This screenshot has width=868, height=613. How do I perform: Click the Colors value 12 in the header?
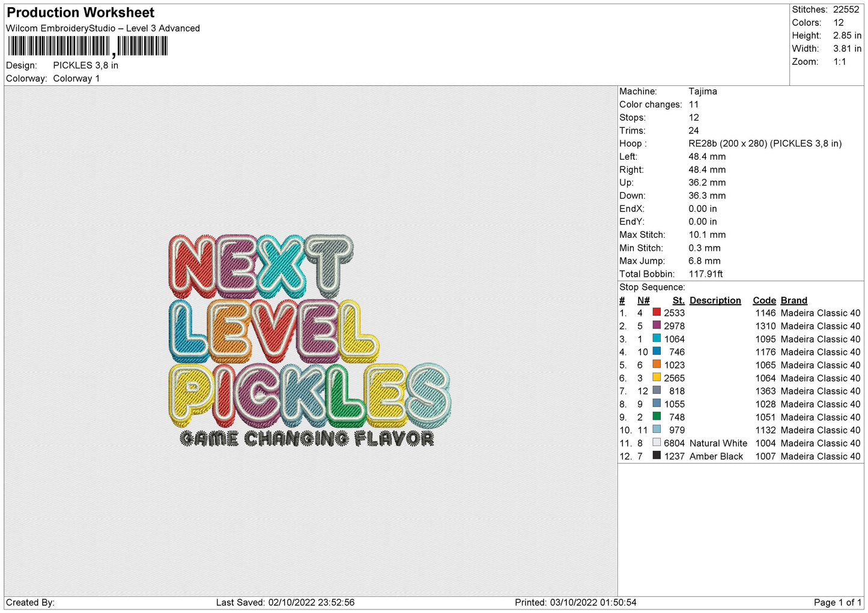coord(839,23)
